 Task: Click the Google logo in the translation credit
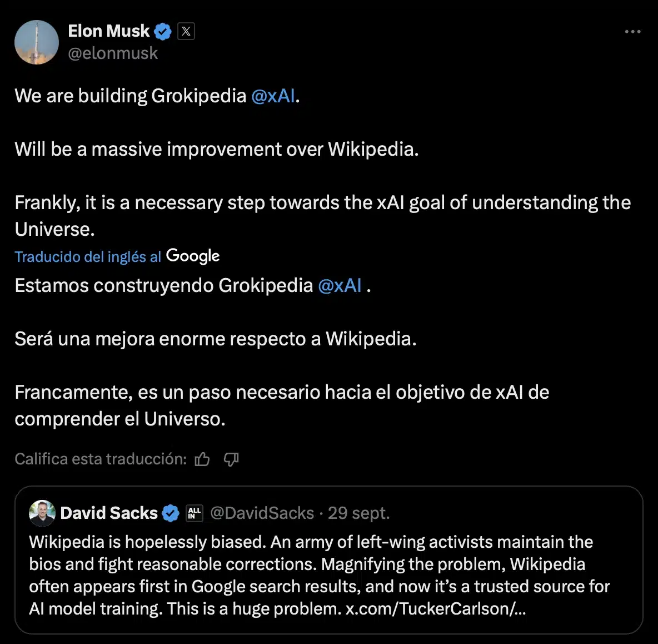point(193,256)
